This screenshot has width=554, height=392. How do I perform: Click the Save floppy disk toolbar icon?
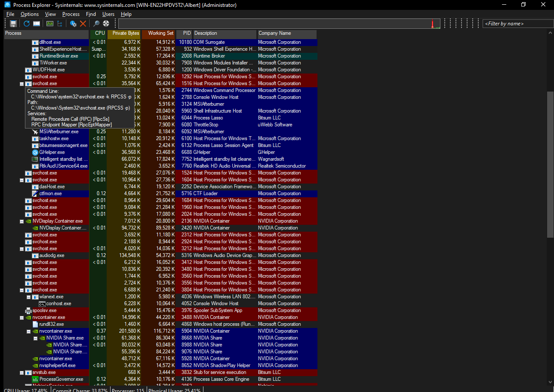[13, 24]
